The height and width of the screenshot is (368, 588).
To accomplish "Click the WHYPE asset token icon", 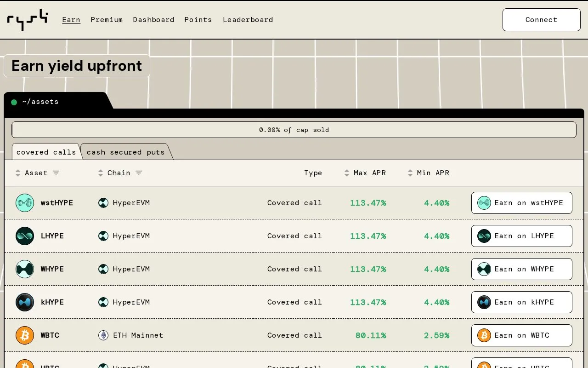I will click(25, 269).
